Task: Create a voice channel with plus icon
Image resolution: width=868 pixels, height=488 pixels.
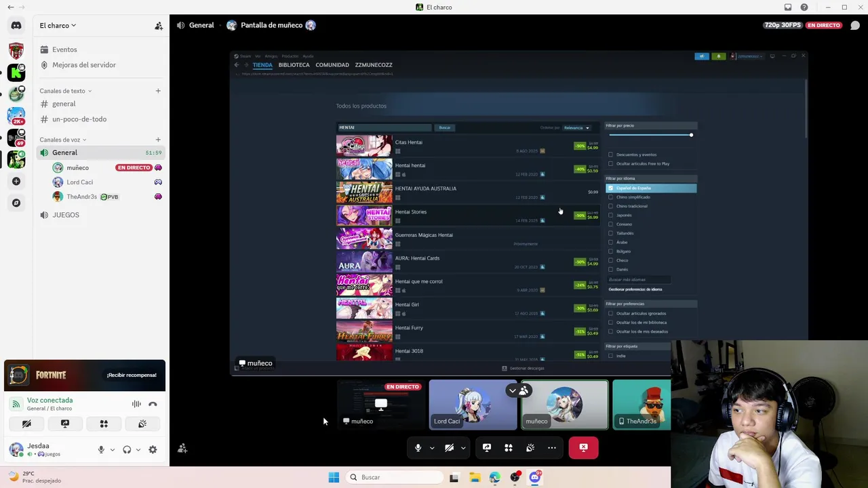Action: click(x=158, y=140)
